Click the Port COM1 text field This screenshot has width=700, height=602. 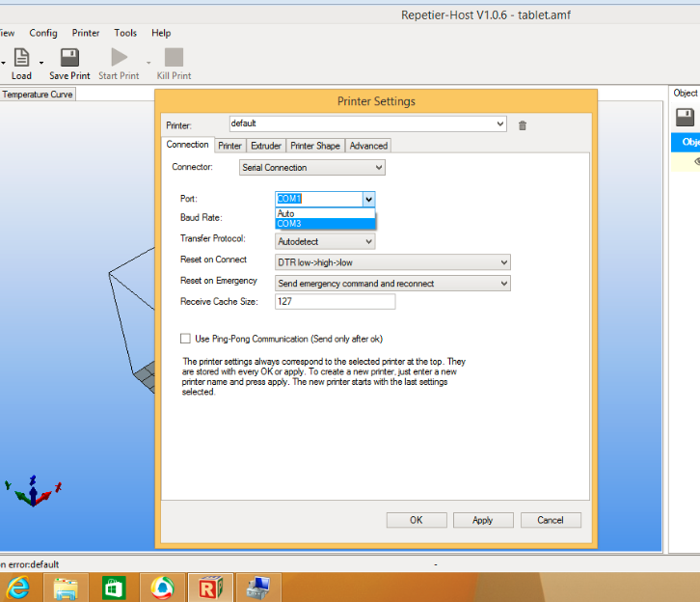click(319, 199)
